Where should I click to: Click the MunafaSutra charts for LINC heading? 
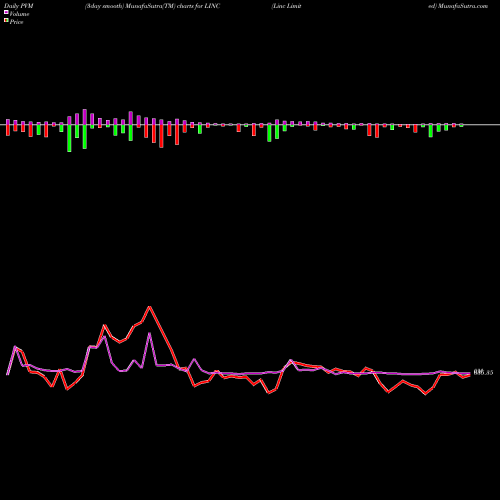click(x=152, y=6)
